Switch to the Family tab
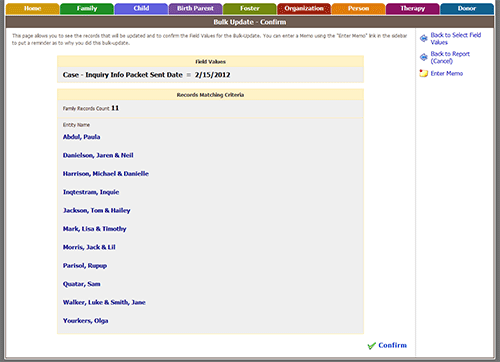 (x=87, y=9)
